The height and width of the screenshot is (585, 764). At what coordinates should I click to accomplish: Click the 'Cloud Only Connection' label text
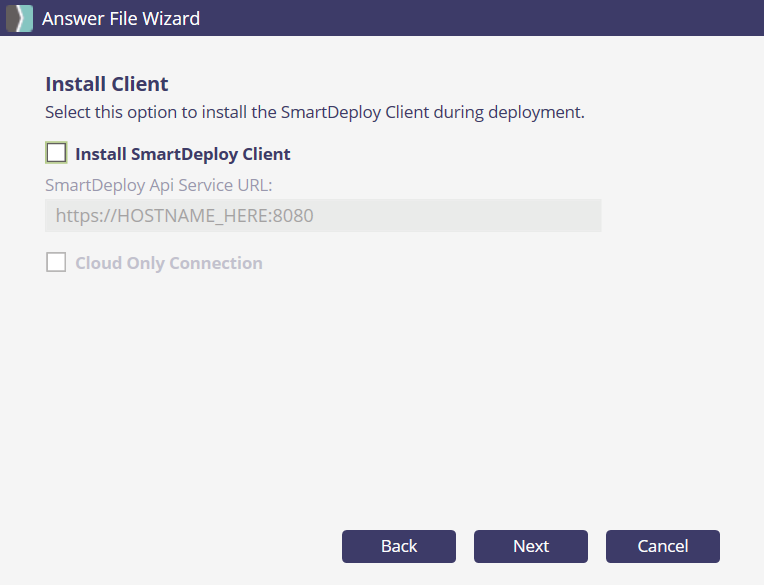(x=168, y=263)
